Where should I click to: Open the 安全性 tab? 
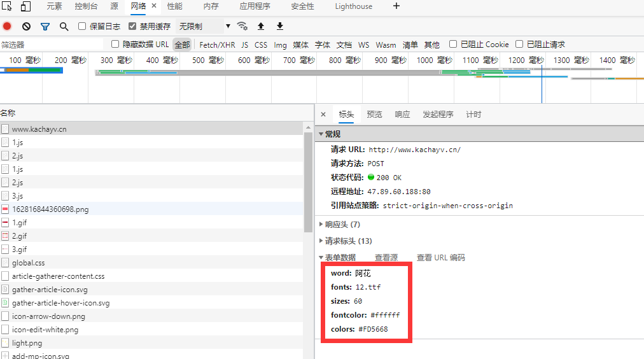coord(303,6)
